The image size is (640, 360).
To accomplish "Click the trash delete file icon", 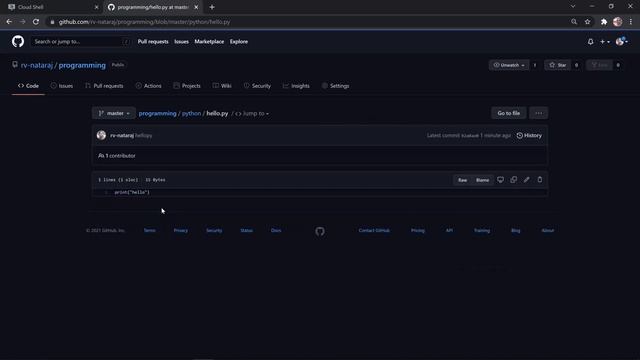I will pyautogui.click(x=540, y=180).
